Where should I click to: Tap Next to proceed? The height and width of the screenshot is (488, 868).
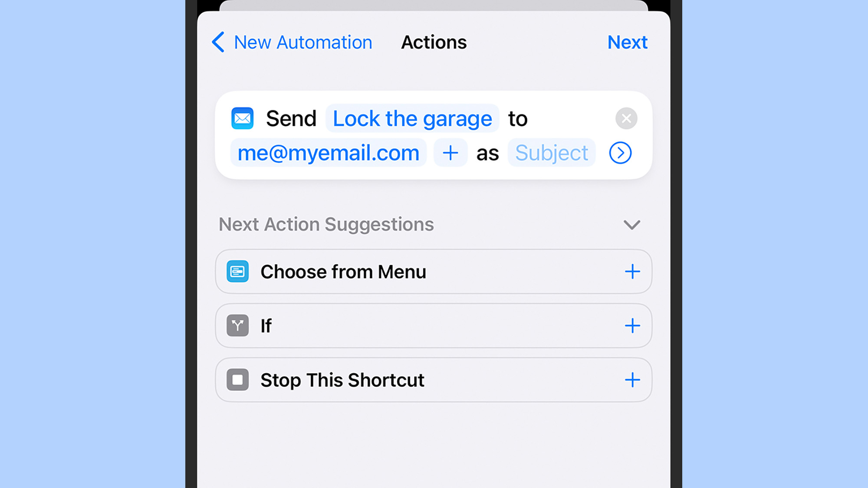point(628,42)
